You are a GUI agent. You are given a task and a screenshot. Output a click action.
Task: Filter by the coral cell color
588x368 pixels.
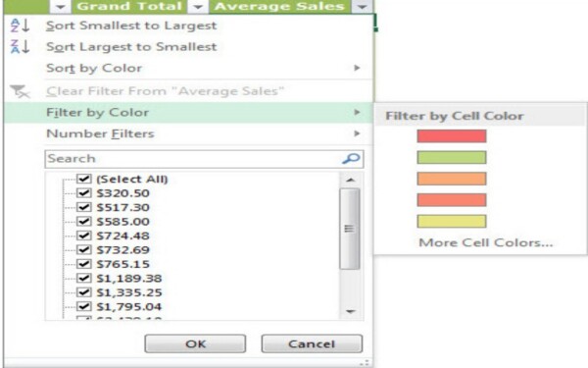[452, 200]
